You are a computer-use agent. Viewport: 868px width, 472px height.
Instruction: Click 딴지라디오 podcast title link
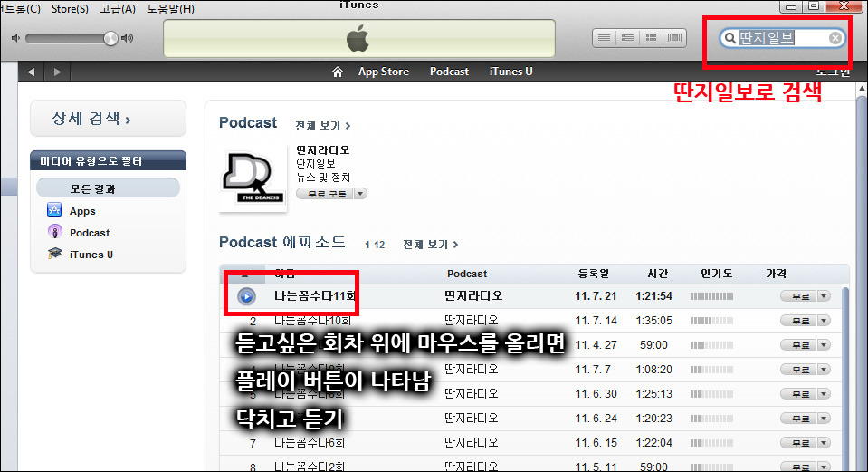tap(323, 150)
